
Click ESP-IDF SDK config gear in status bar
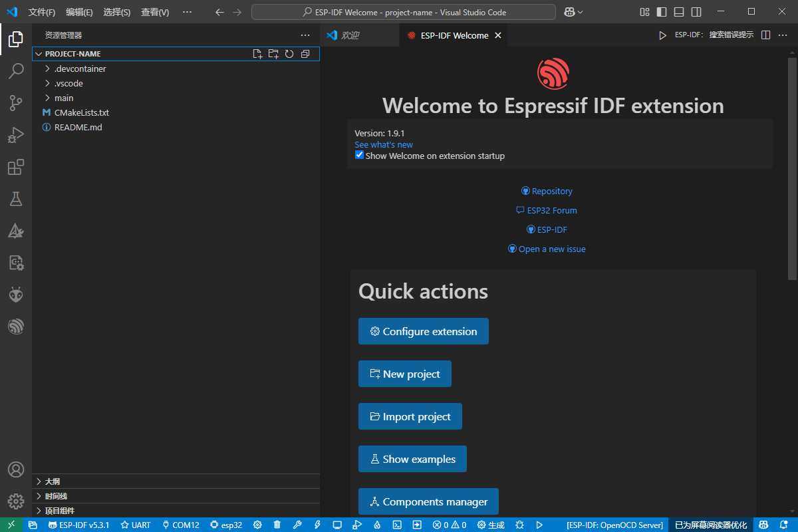coord(257,525)
